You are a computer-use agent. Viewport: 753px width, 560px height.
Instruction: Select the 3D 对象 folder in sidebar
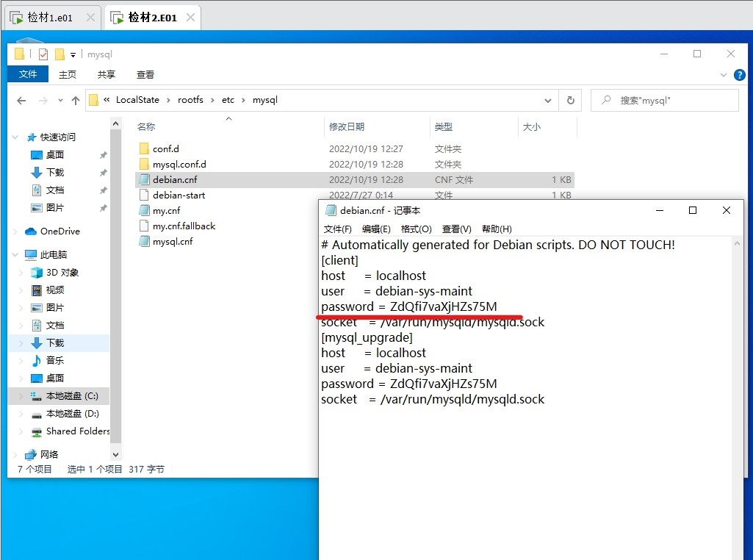click(x=62, y=273)
